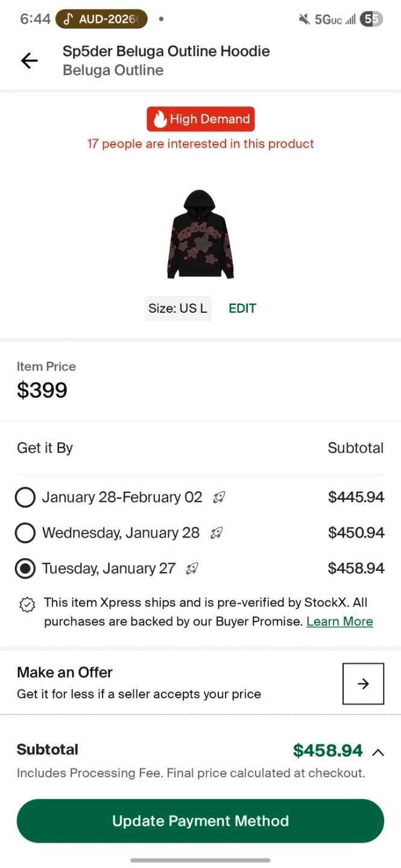
Task: Tap the rocket icon beside Tuesday, January 27
Action: click(x=192, y=568)
